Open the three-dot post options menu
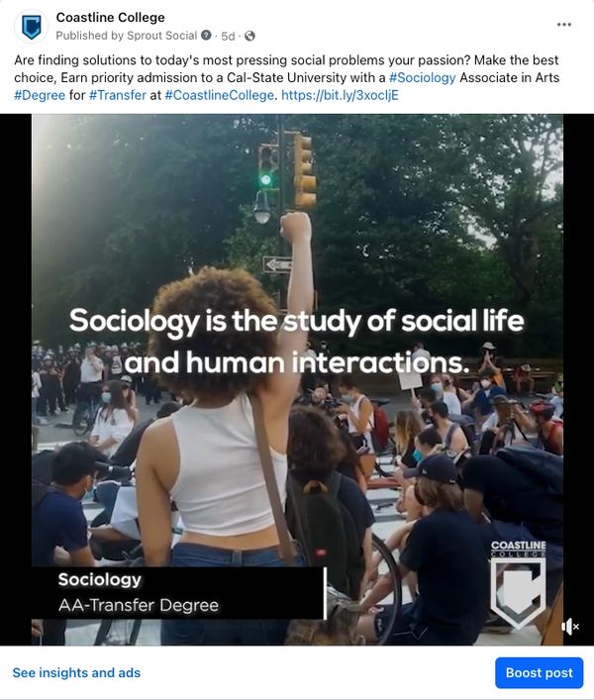Screen dimensions: 594x700 [x=564, y=24]
